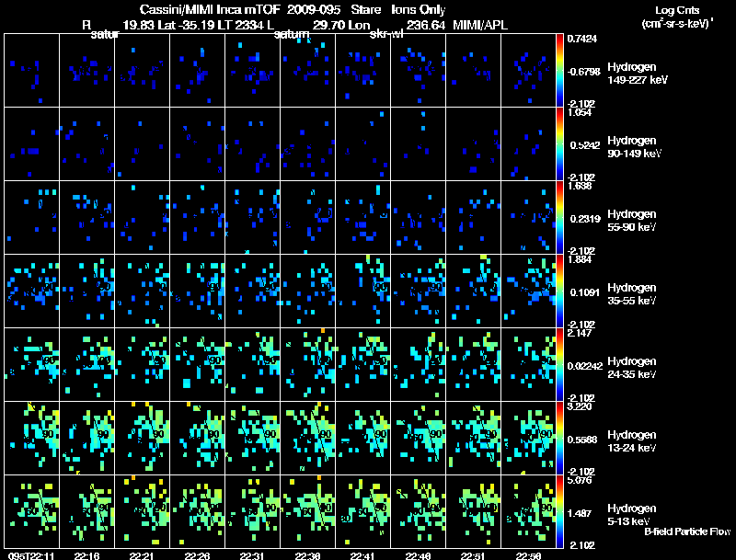
Task: Select the 236.64 longitude value
Action: (426, 25)
